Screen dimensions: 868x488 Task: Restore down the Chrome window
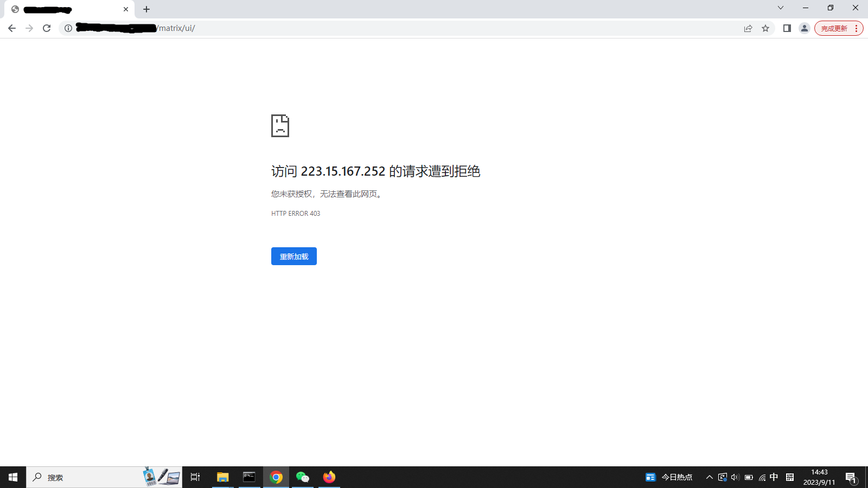tap(831, 8)
